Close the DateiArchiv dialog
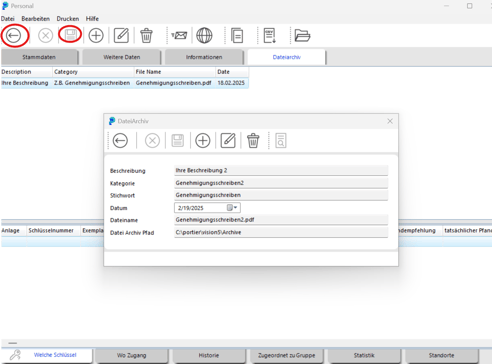Viewport: 492px width, 364px height. pos(390,121)
